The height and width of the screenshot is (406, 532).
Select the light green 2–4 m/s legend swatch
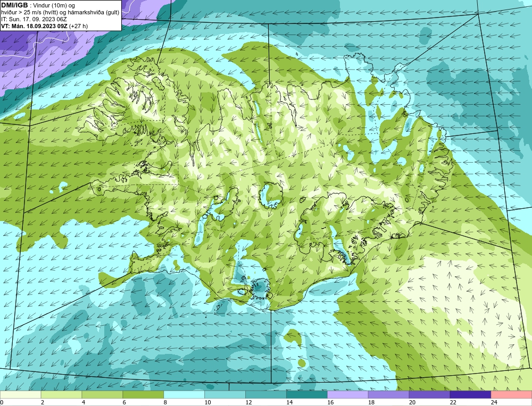point(61,395)
